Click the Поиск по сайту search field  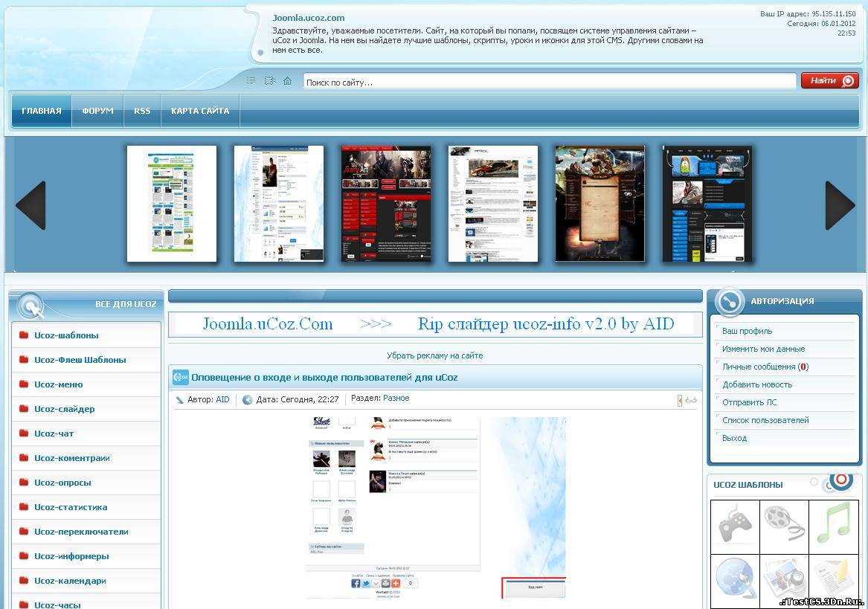[550, 82]
